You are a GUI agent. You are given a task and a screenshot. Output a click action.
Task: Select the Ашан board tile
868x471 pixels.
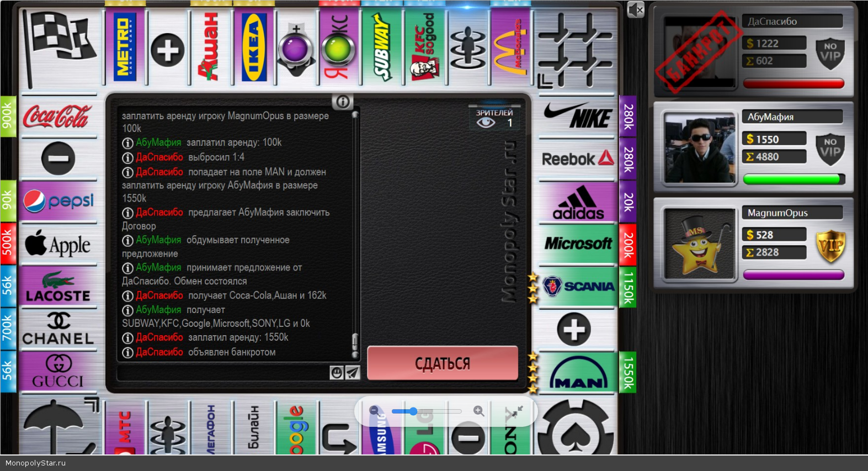coord(211,46)
